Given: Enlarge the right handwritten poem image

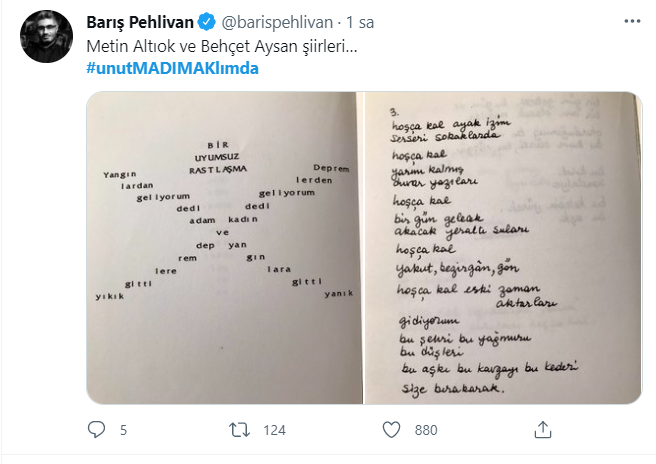Looking at the screenshot, I should [500, 250].
